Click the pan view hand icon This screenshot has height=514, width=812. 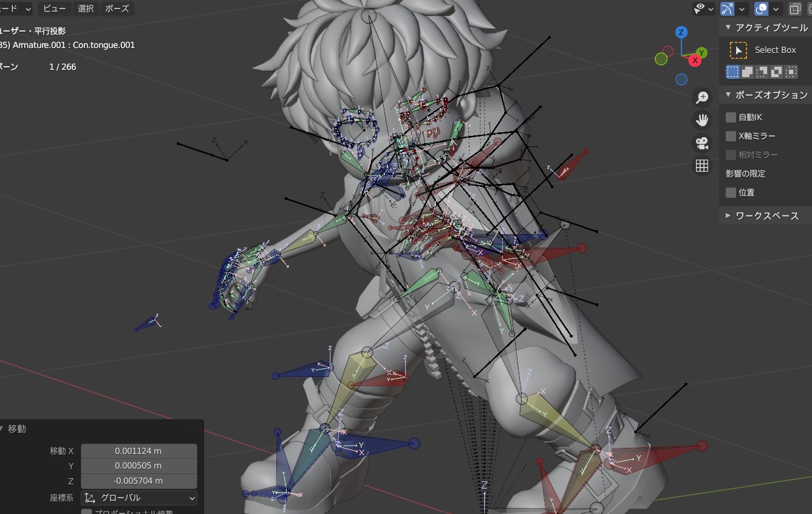pyautogui.click(x=702, y=120)
